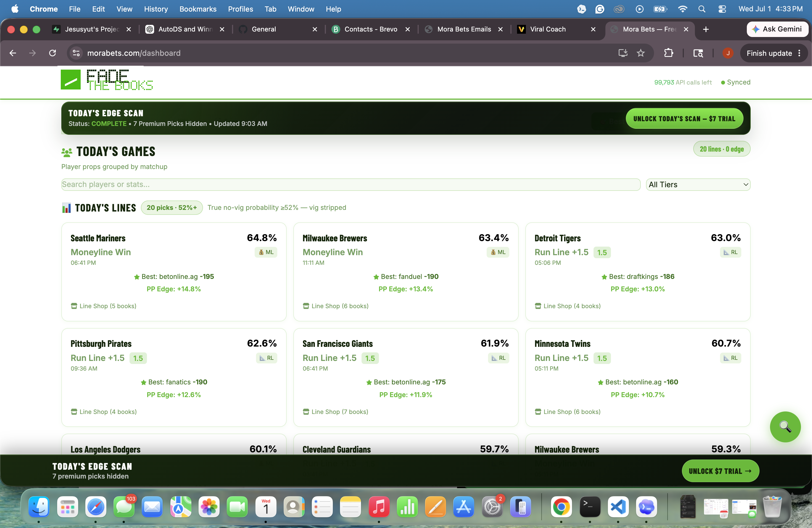This screenshot has width=812, height=528.
Task: Open Spotlight search in the menu bar
Action: [x=702, y=9]
